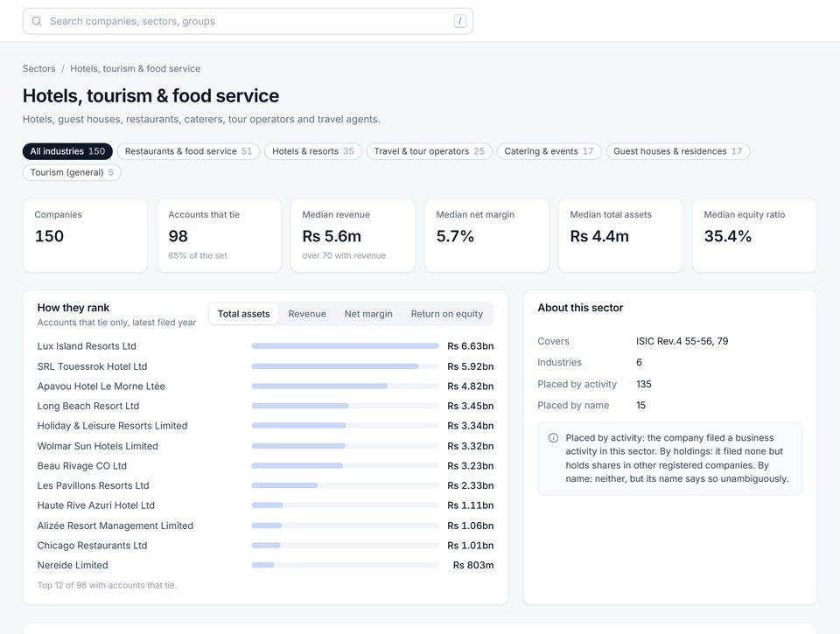Click the Median total assets card
This screenshot has width=840, height=634.
point(621,235)
